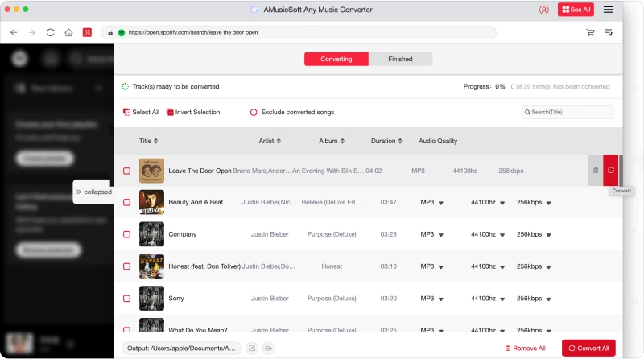Sort by Duration column arrows
644x359 pixels.
399,141
